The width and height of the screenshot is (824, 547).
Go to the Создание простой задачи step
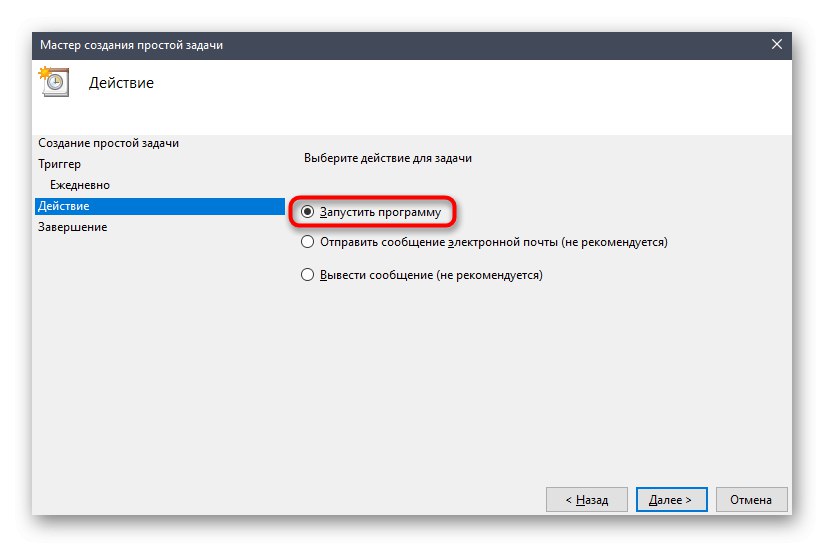[108, 143]
